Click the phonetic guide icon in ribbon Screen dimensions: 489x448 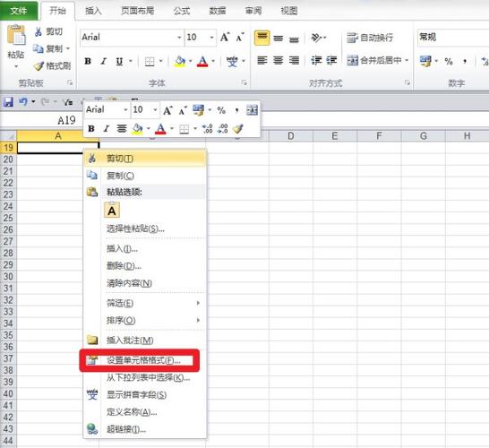[232, 61]
